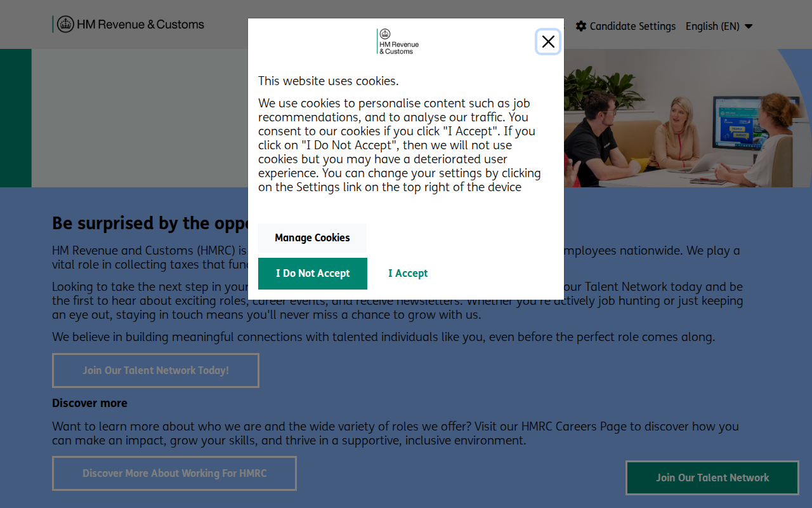Image resolution: width=812 pixels, height=508 pixels.
Task: Choose "I Do Not Accept" for cookies
Action: [x=312, y=273]
